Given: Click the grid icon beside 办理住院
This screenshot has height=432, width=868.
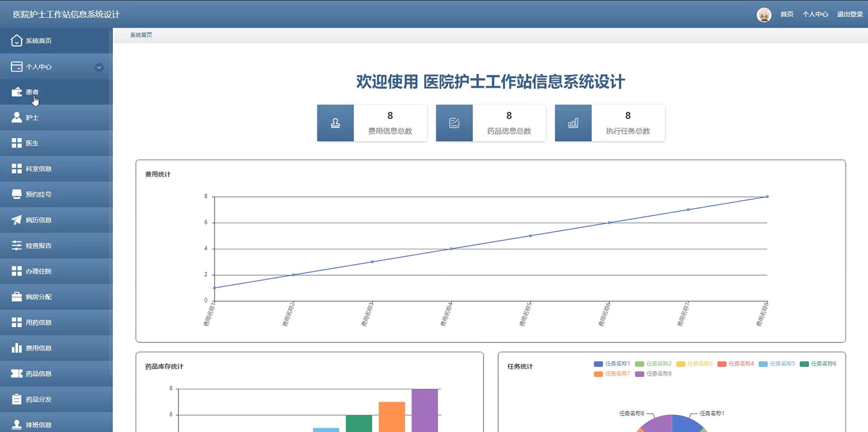Looking at the screenshot, I should [x=17, y=271].
